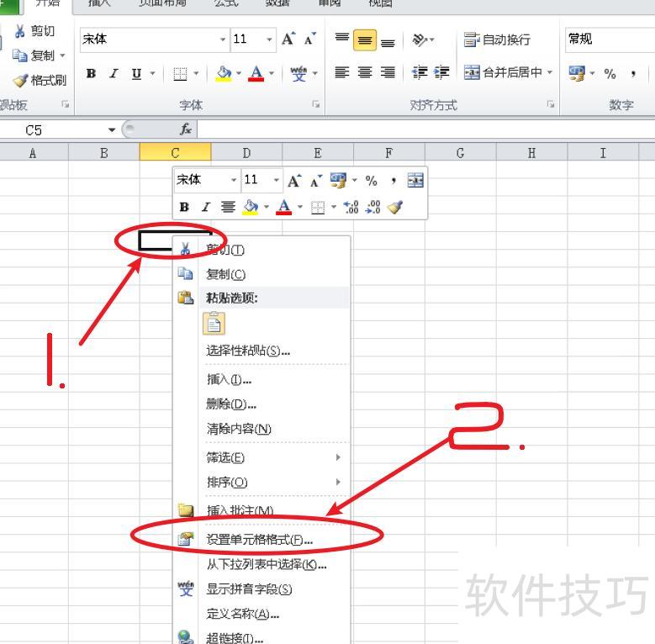Click into the formula bar
655x644 pixels.
point(426,129)
